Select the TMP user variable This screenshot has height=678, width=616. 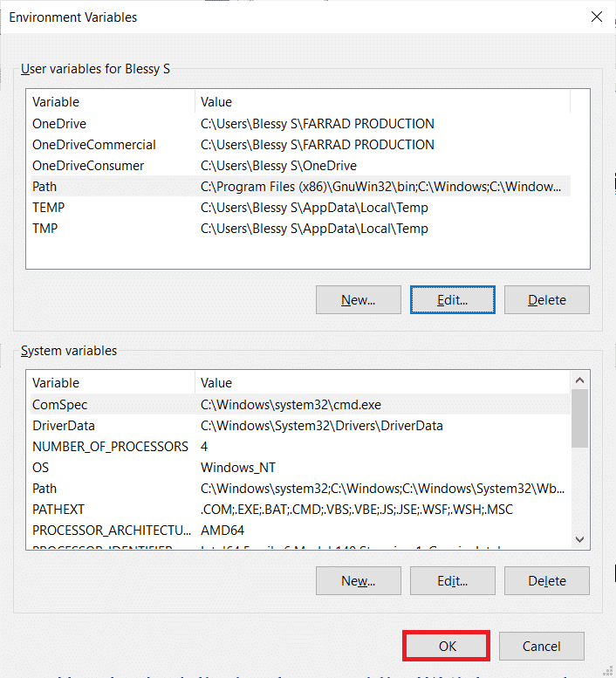pyautogui.click(x=300, y=229)
